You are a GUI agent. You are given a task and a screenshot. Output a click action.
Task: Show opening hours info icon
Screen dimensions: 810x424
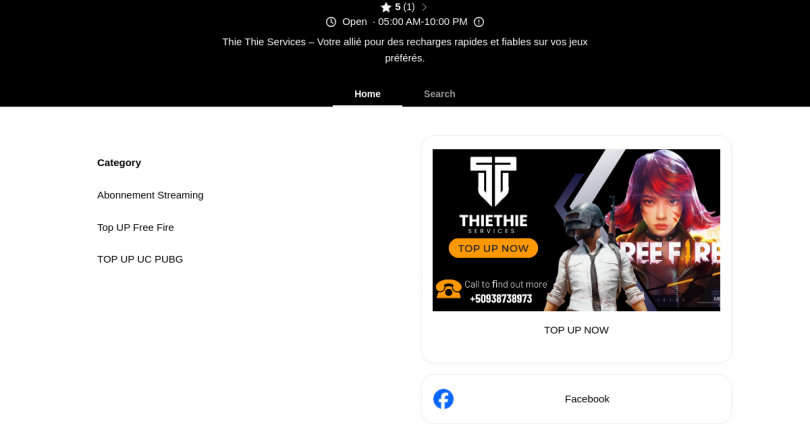(479, 22)
